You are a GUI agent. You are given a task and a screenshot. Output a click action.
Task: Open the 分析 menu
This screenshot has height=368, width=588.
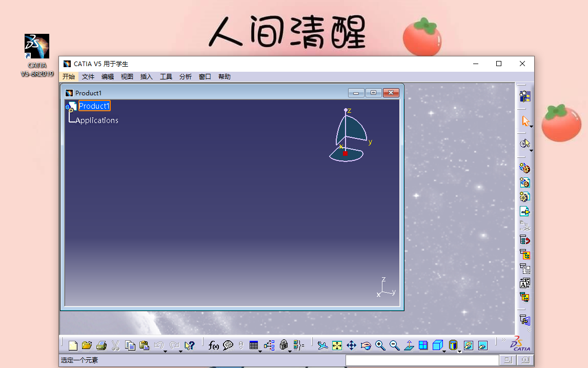[186, 76]
